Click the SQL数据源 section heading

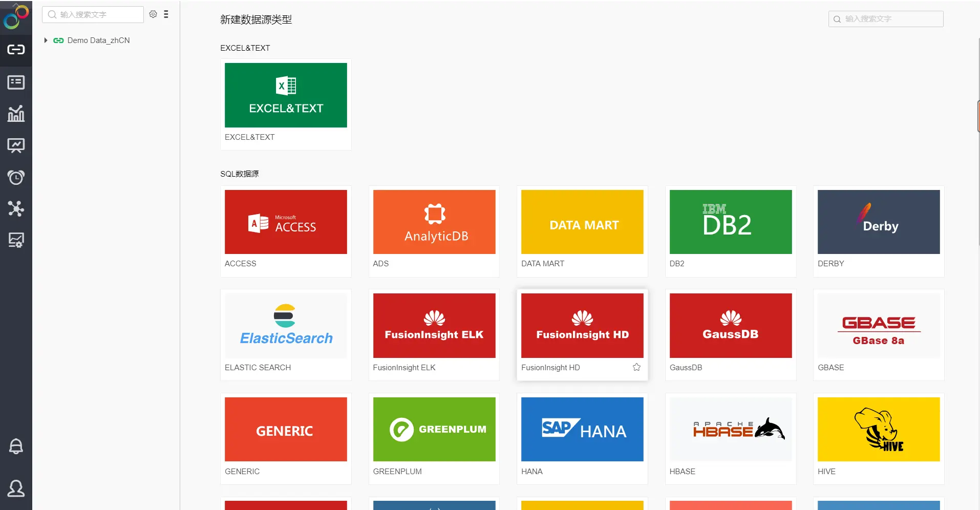point(240,174)
